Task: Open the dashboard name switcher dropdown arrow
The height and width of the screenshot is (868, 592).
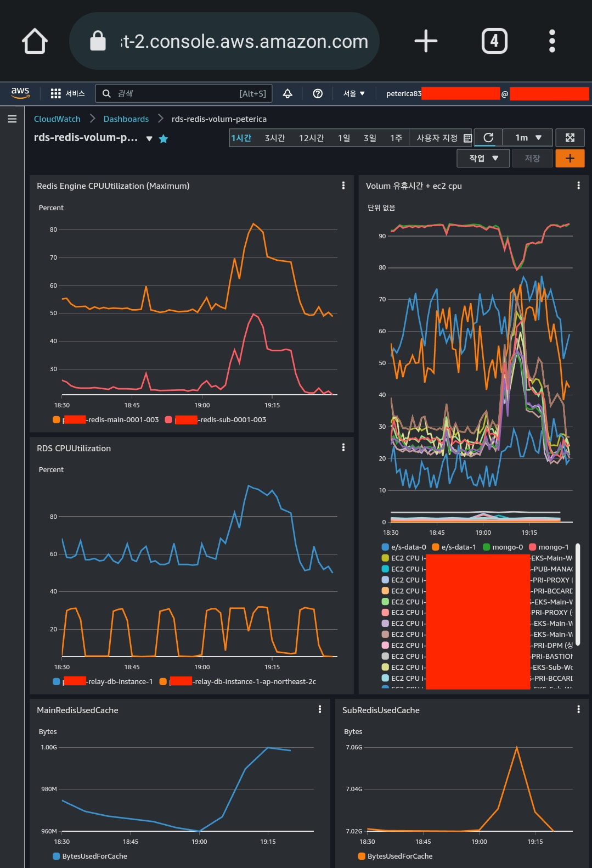Action: (x=149, y=139)
